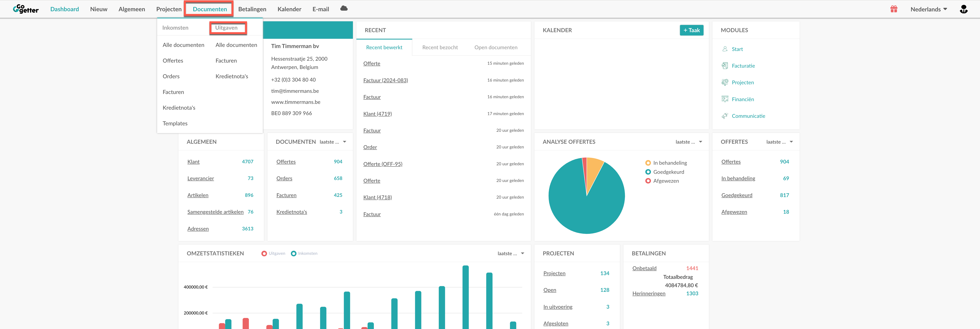
Task: Click the 4707 Klant count
Action: coord(247,162)
